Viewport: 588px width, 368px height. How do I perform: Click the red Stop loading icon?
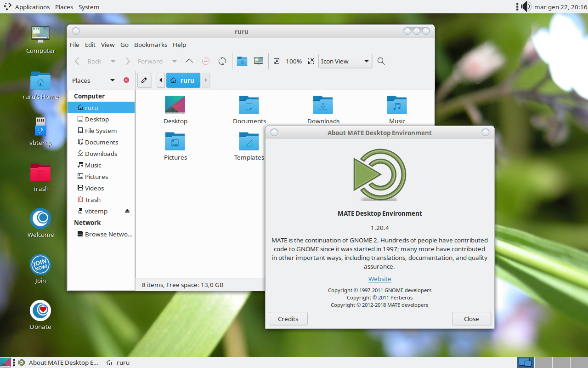click(206, 61)
